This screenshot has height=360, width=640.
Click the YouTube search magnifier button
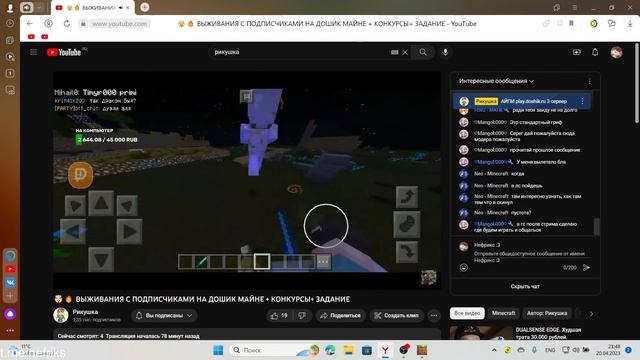pos(423,52)
